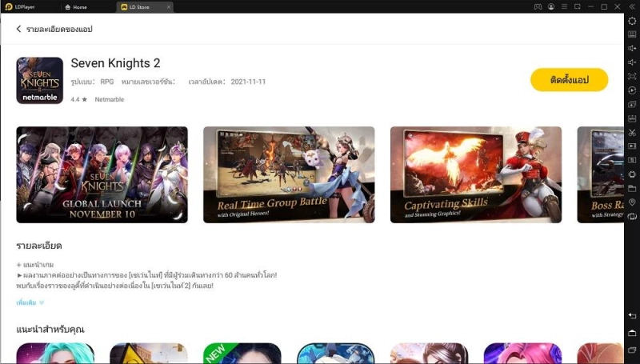
Task: Open synchronizer icon below video recorder
Action: point(632,160)
